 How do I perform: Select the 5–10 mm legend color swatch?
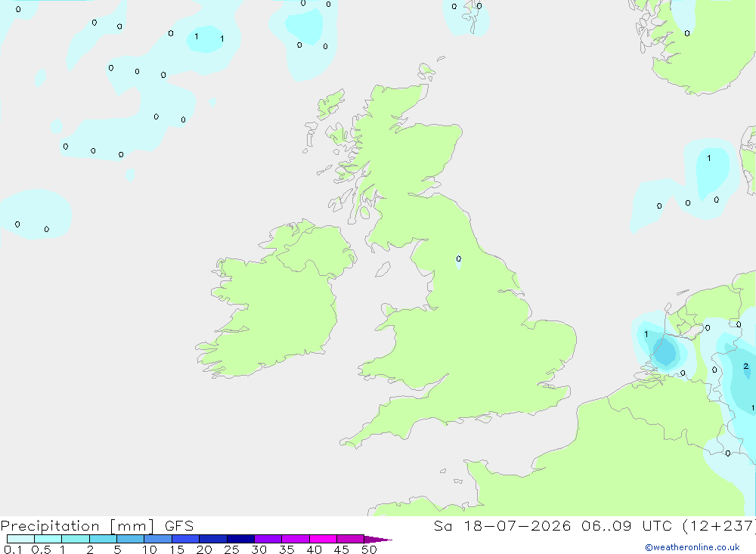coord(130,539)
